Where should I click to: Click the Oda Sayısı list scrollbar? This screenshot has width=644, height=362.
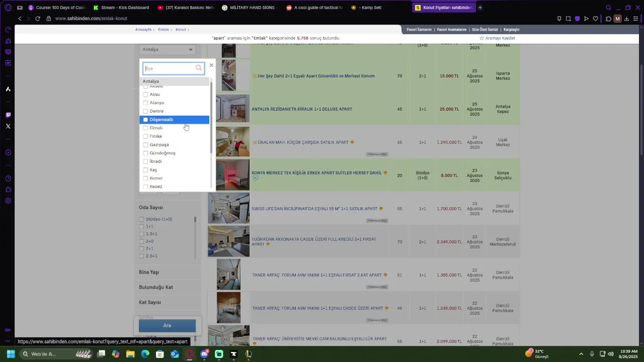click(195, 220)
